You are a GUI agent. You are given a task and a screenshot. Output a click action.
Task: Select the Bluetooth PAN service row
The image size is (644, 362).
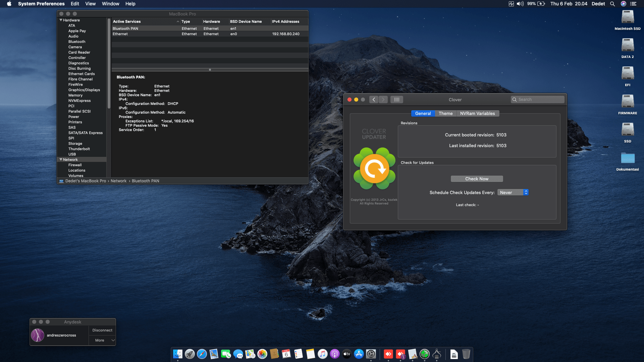coord(210,28)
